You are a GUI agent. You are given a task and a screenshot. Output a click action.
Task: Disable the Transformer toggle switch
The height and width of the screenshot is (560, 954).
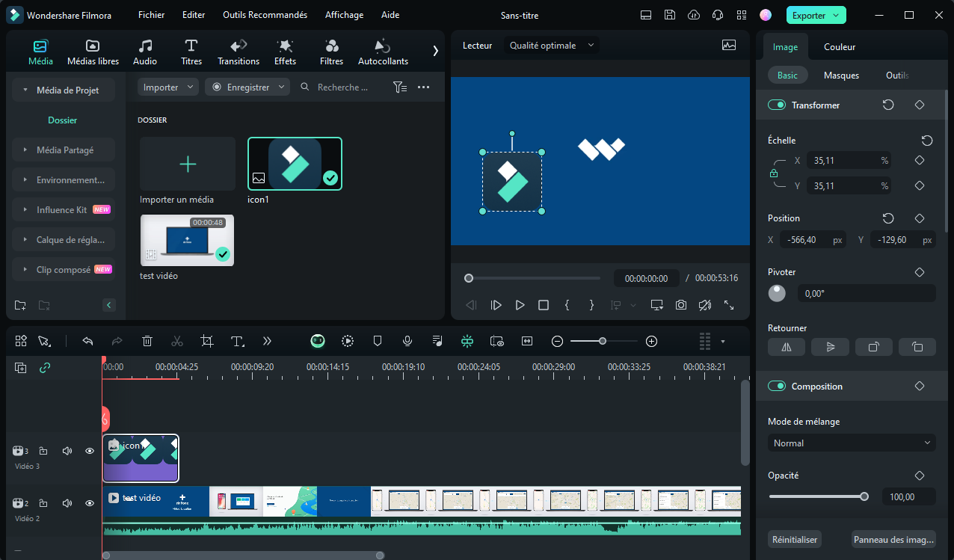(777, 105)
